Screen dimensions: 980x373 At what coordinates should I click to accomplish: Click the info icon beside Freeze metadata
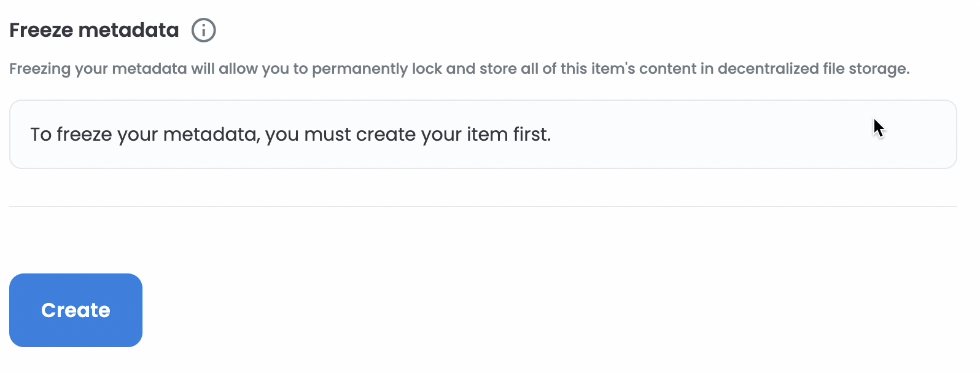[203, 30]
